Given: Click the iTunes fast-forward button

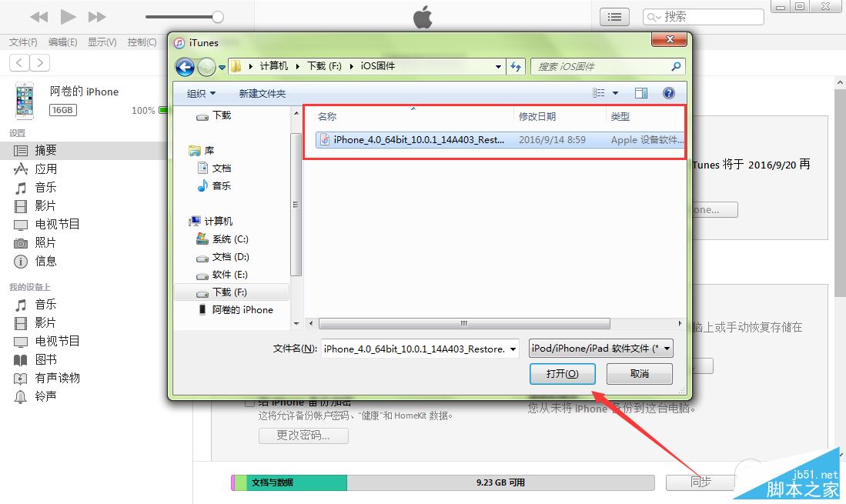Looking at the screenshot, I should coord(97,17).
